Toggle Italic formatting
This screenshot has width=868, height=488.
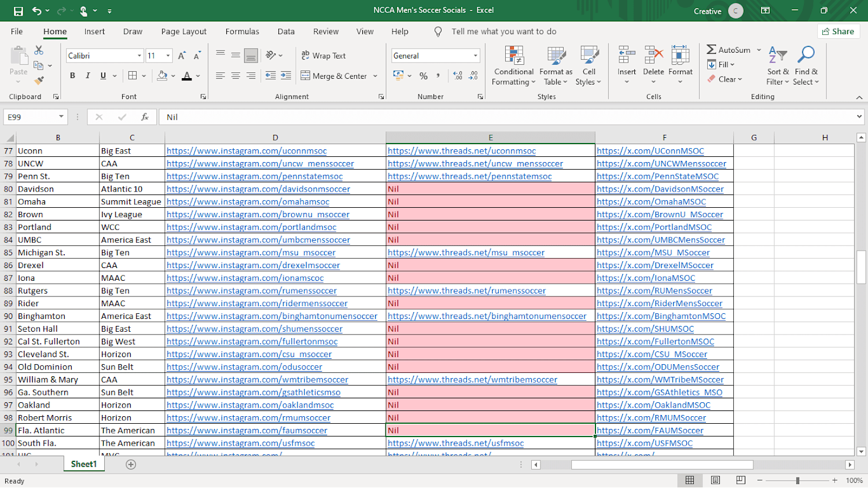pos(87,75)
